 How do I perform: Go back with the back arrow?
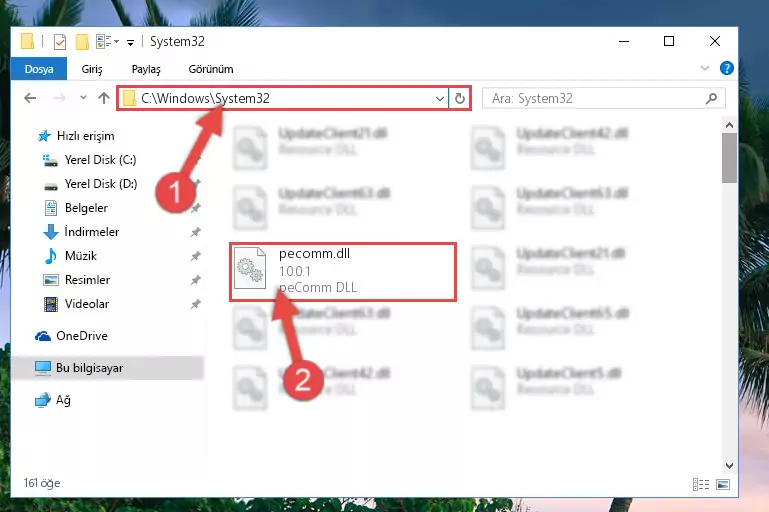(x=30, y=98)
